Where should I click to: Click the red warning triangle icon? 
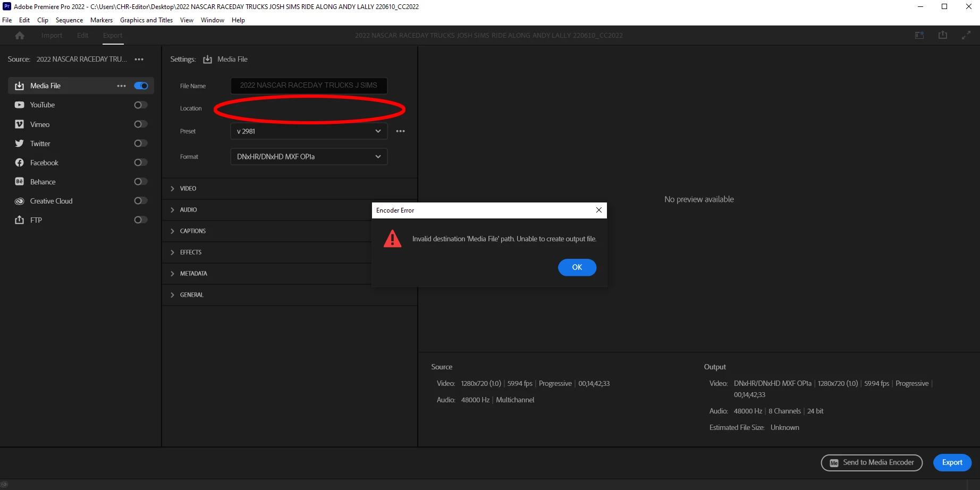[x=393, y=239]
